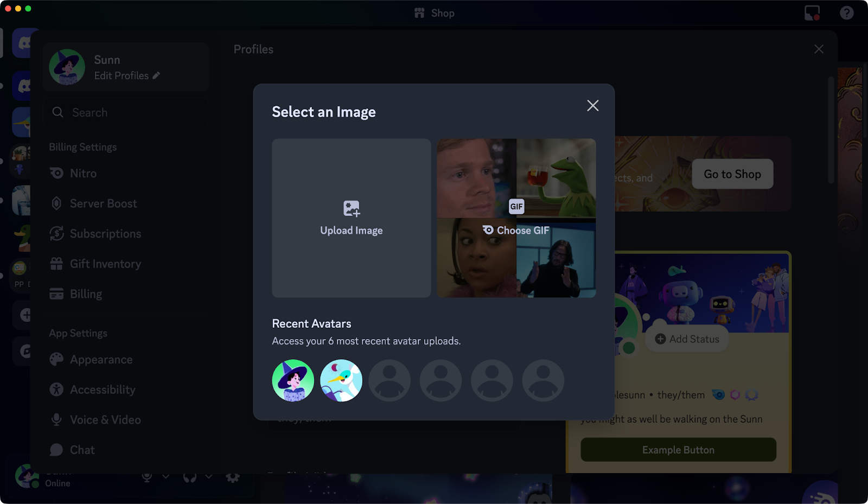Click the Upload Image tile
868x504 pixels.
[x=352, y=218]
